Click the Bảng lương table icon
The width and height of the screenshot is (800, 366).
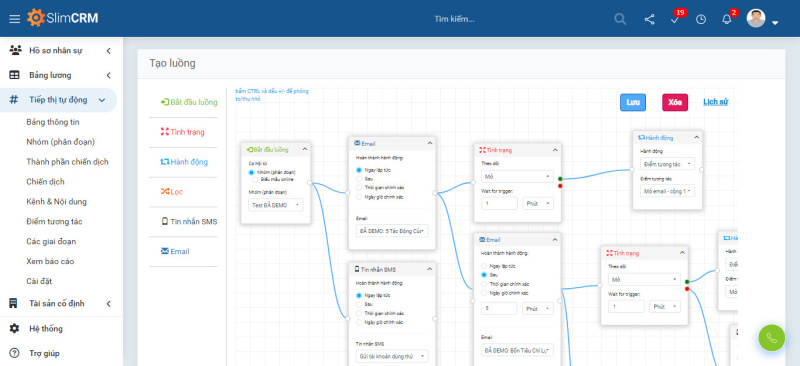(14, 75)
